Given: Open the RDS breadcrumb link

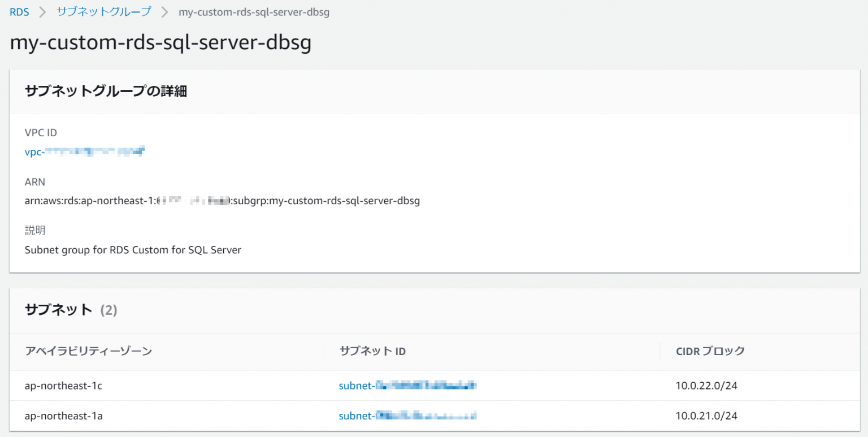Looking at the screenshot, I should click(x=19, y=11).
